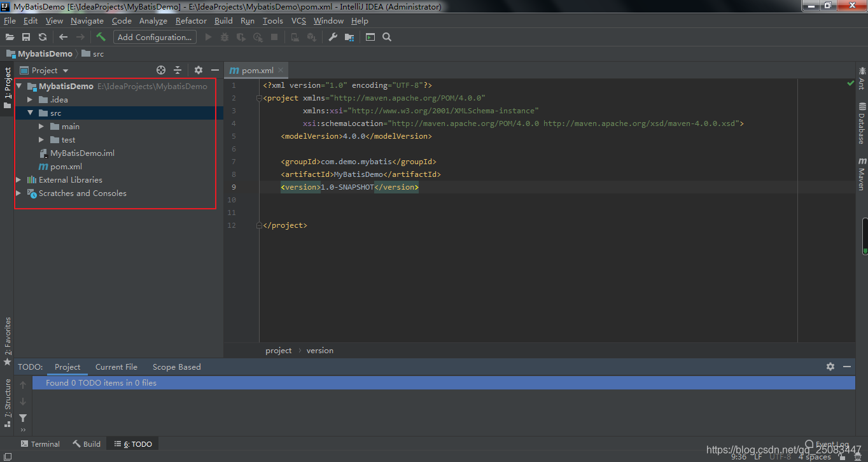Click the Run Anything terminal icon
Screen dimensions: 868x462
pos(370,37)
